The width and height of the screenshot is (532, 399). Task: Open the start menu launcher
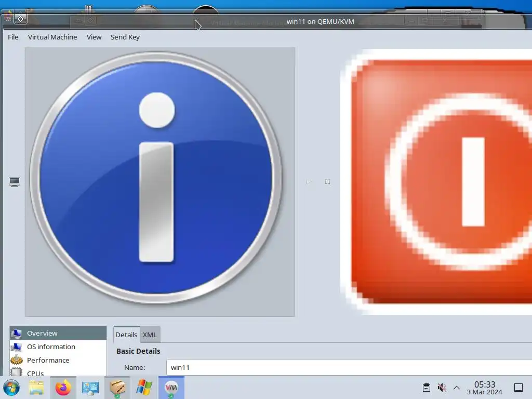pyautogui.click(x=11, y=388)
